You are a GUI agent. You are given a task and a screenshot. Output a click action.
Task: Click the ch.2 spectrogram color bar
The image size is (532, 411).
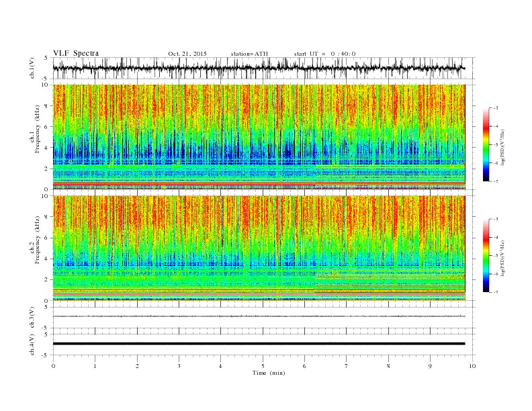coord(486,255)
